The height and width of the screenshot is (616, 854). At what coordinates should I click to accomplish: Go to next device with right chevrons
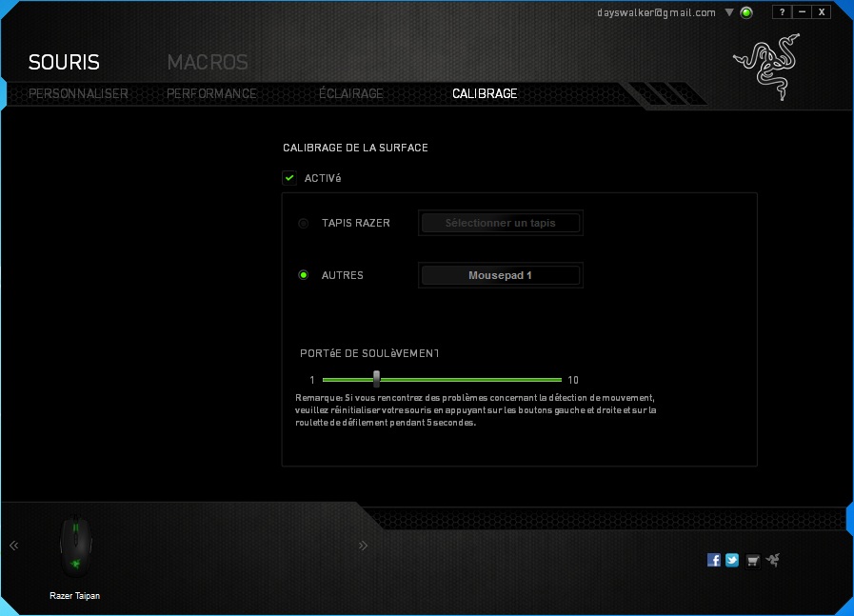coord(364,546)
